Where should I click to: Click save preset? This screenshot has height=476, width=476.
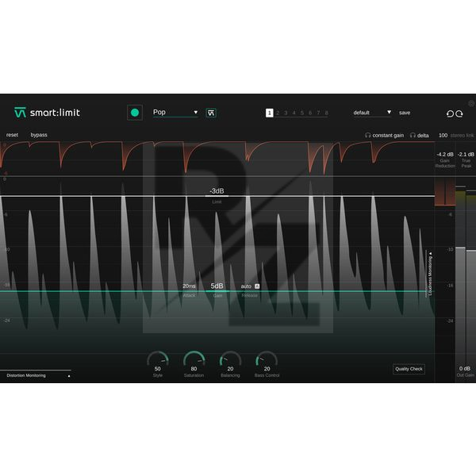(405, 113)
